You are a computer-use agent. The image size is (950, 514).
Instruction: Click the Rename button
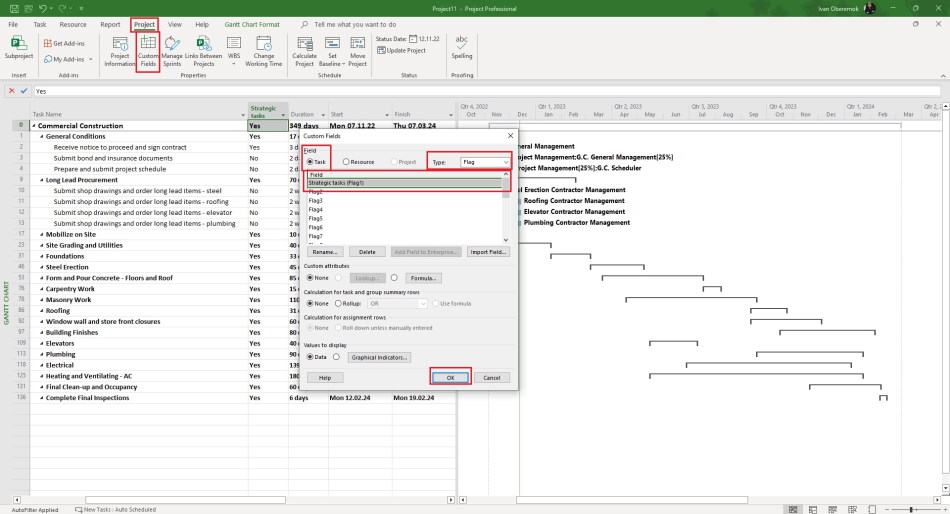click(x=325, y=252)
